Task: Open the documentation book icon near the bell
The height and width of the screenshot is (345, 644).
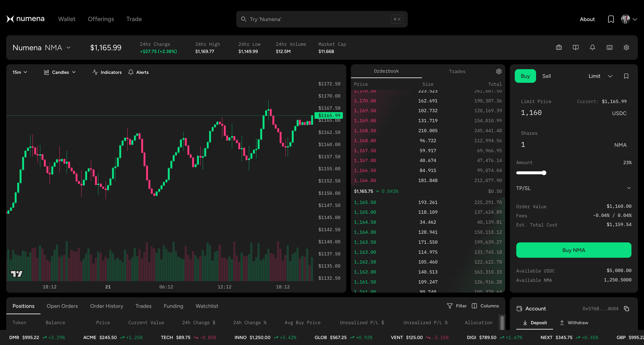Action: [x=576, y=47]
